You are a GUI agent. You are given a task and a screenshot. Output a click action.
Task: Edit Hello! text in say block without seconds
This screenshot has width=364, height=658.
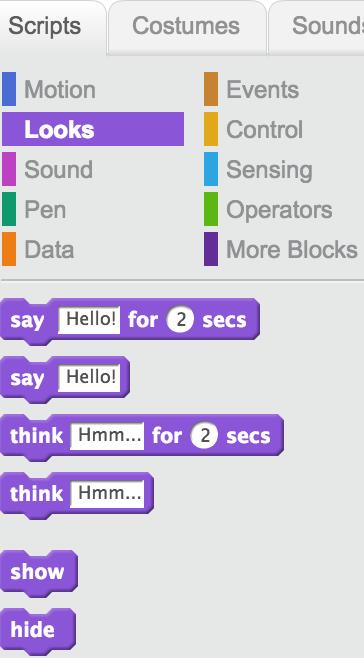[89, 378]
